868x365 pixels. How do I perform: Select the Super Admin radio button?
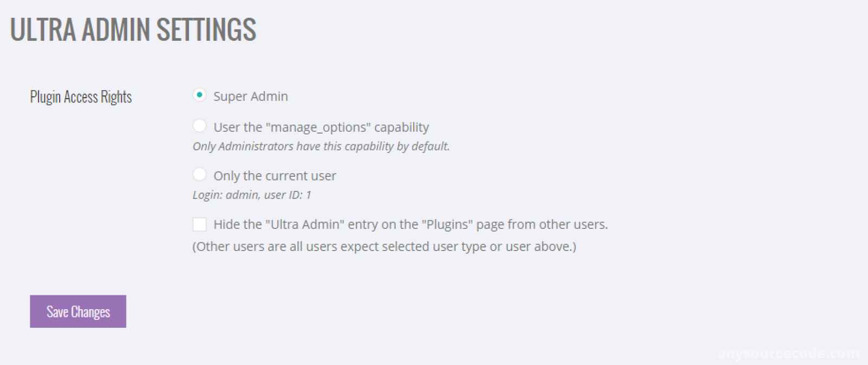(200, 95)
